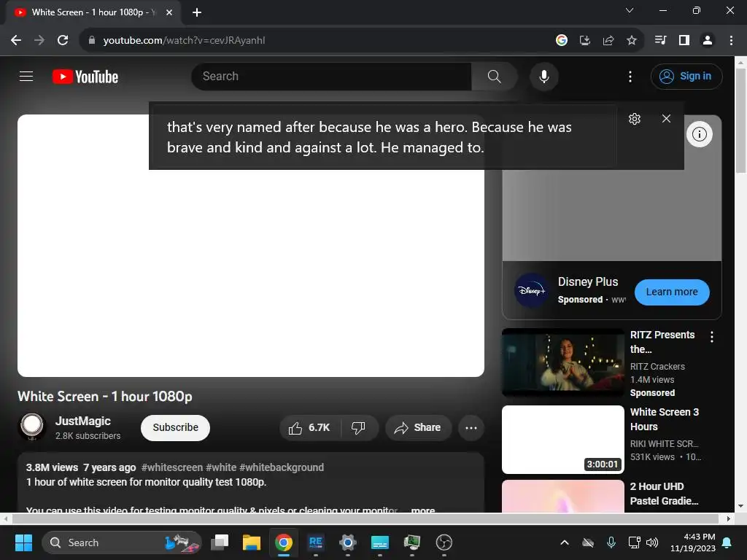Open Chrome three-dot menu
The image size is (747, 560).
731,40
